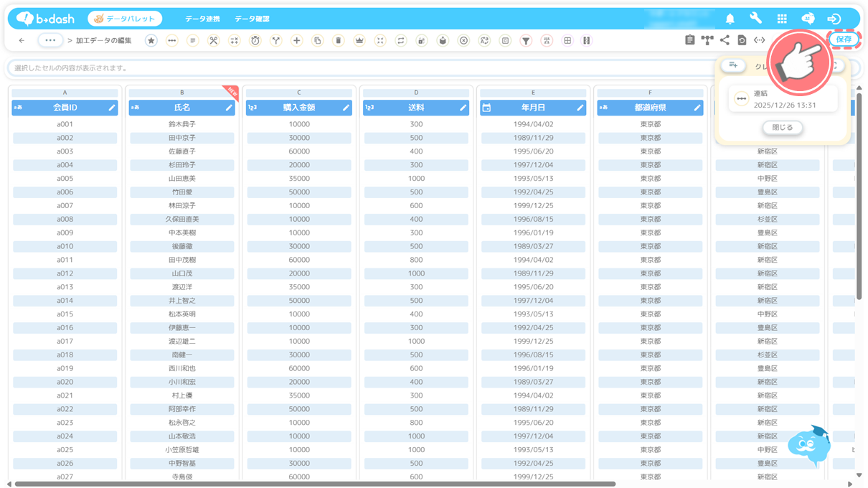This screenshot has width=868, height=488.
Task: Click the stopwatch icon in toolbar
Action: pos(255,41)
